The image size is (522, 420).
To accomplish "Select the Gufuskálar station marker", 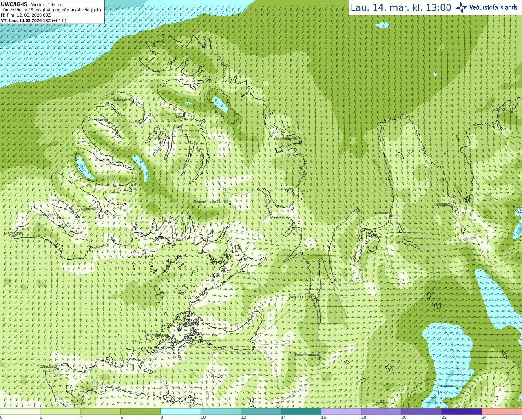I will point(58,369).
